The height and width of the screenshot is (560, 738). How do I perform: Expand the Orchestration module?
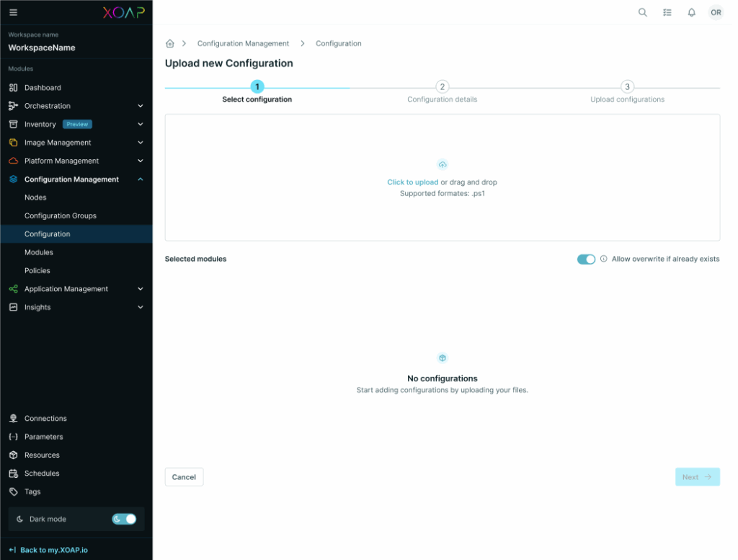(x=141, y=105)
